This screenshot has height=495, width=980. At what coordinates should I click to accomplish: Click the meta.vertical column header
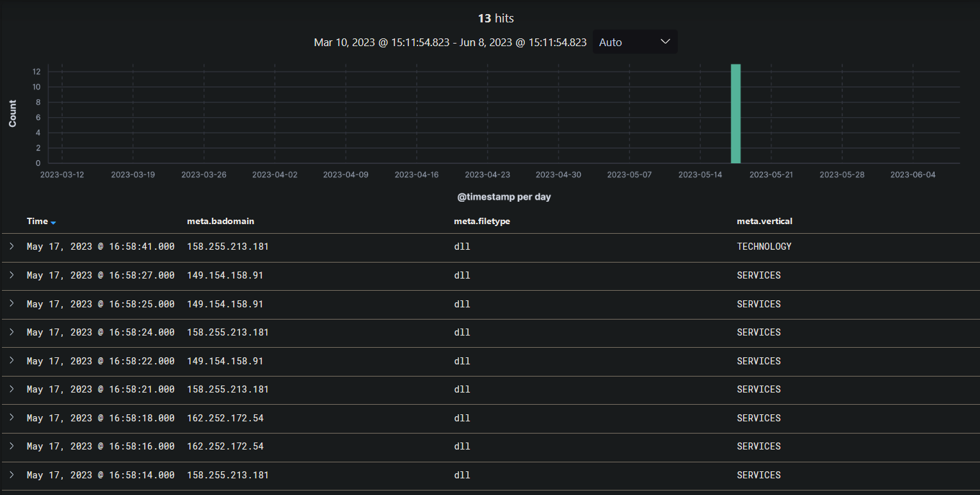tap(764, 221)
